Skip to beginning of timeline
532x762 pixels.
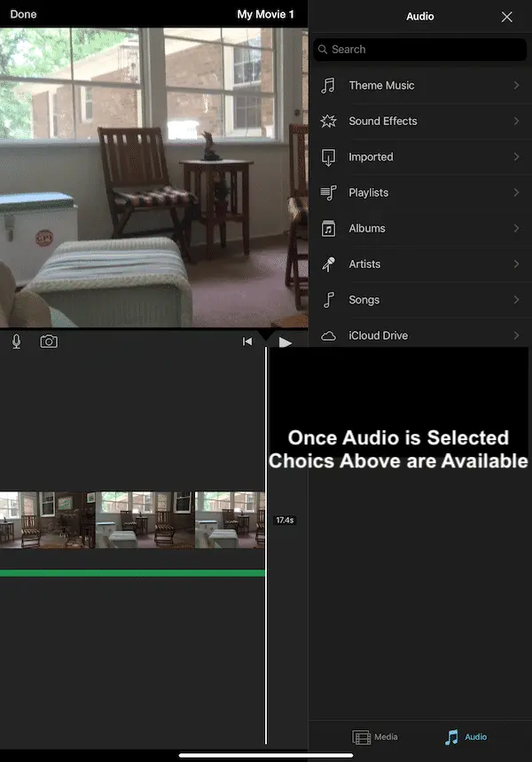[247, 342]
